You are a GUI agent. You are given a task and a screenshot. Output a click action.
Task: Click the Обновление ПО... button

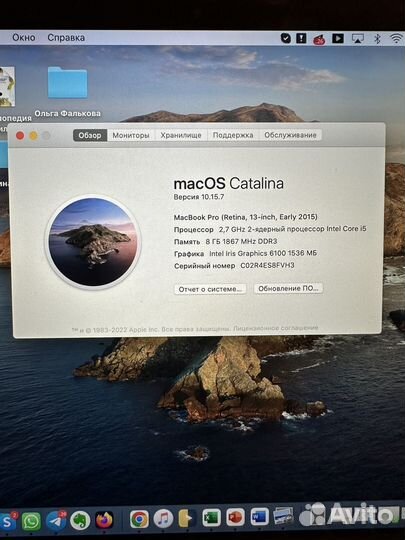point(288,288)
